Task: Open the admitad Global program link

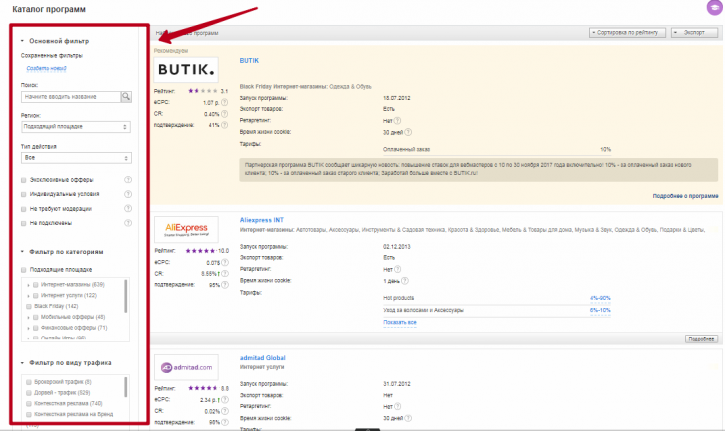Action: point(263,358)
